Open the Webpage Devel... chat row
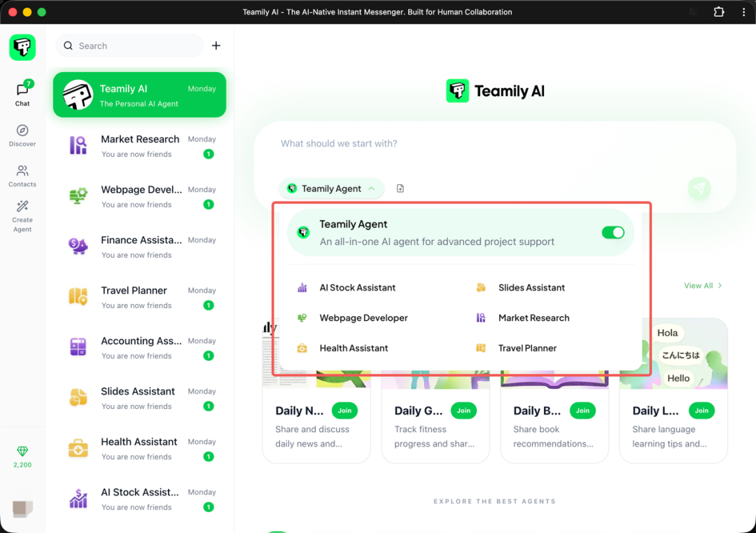 coord(140,196)
